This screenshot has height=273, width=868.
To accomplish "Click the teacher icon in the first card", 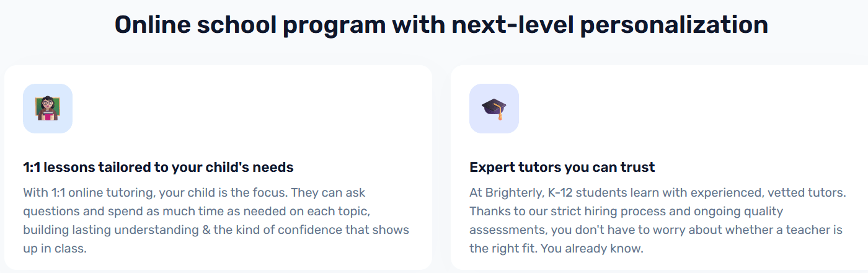I will 48,109.
